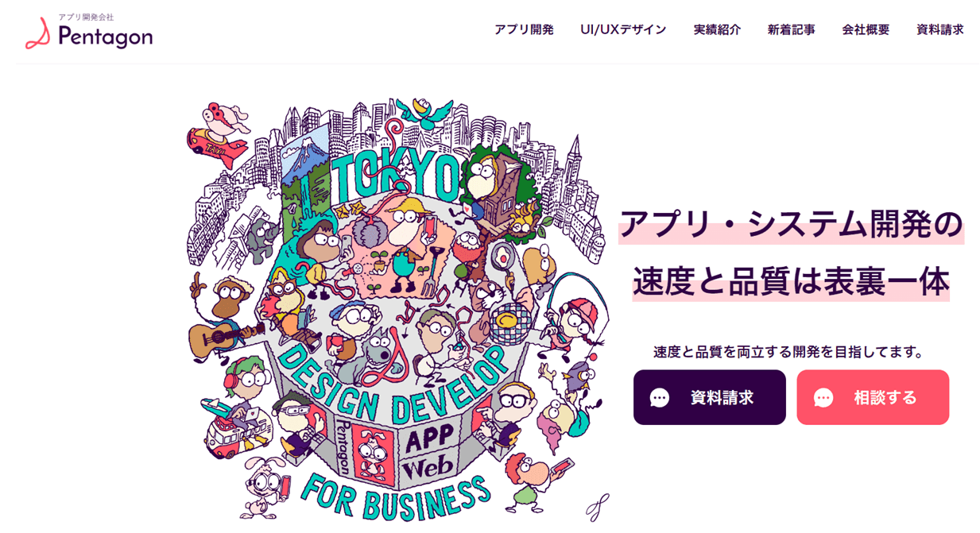Click the chat bubble icon on 資料請求 button

point(660,398)
